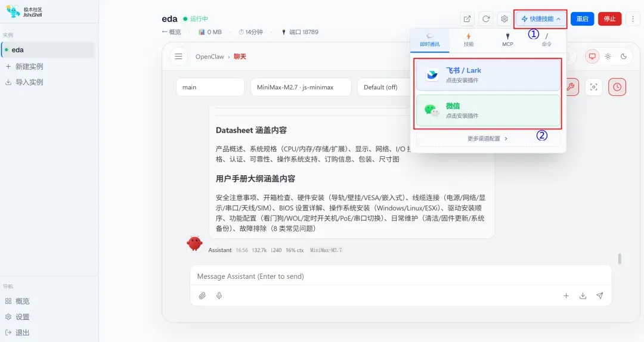The image size is (644, 342).
Task: Click the microphone voice input icon
Action: click(x=219, y=296)
